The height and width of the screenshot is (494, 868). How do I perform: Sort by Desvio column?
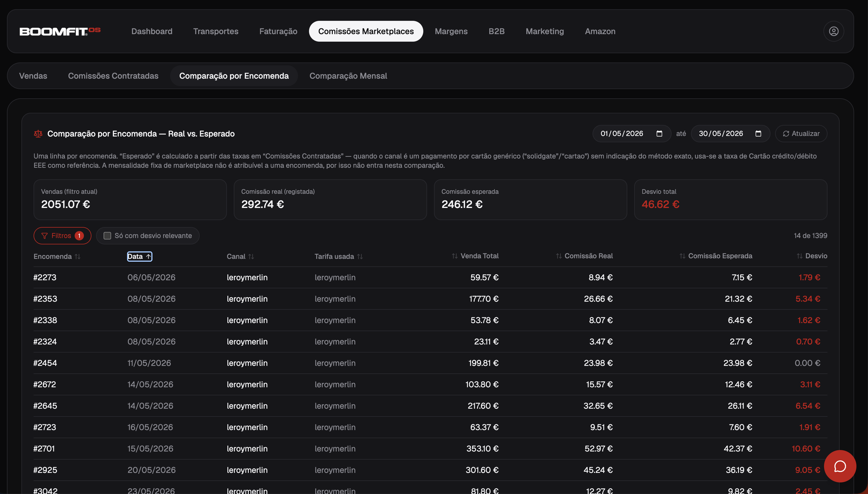(x=812, y=256)
